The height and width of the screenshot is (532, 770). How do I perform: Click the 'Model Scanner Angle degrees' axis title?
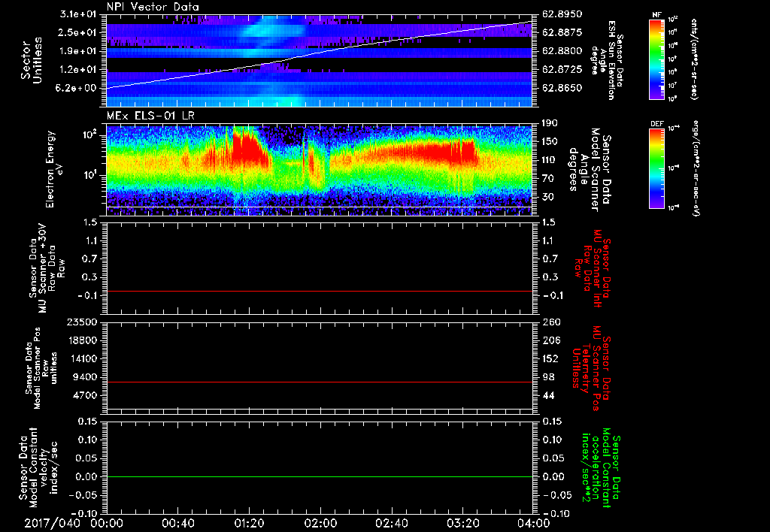pyautogui.click(x=590, y=170)
